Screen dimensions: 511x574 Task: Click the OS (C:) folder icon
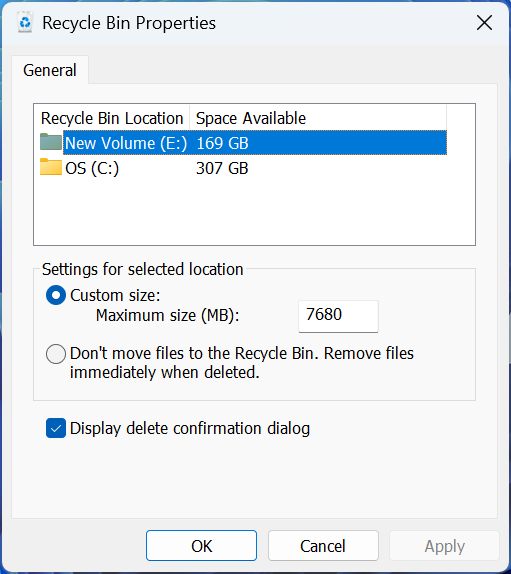pyautogui.click(x=51, y=167)
